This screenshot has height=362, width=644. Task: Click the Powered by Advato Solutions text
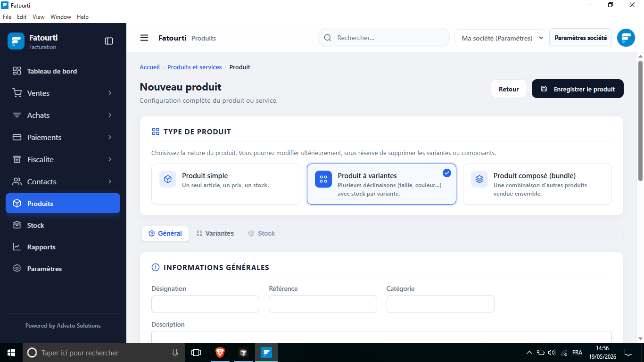point(63,325)
